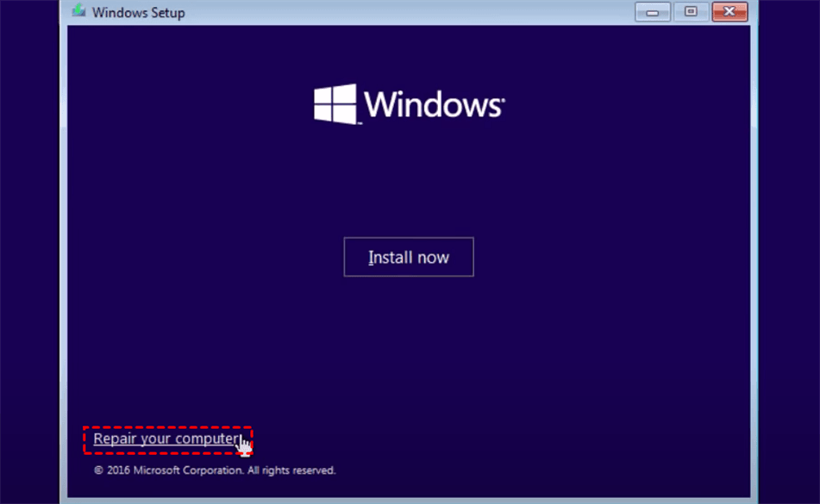The image size is (820, 504).
Task: Click the 2016 Microsoft Corporation copyright text
Action: [215, 470]
